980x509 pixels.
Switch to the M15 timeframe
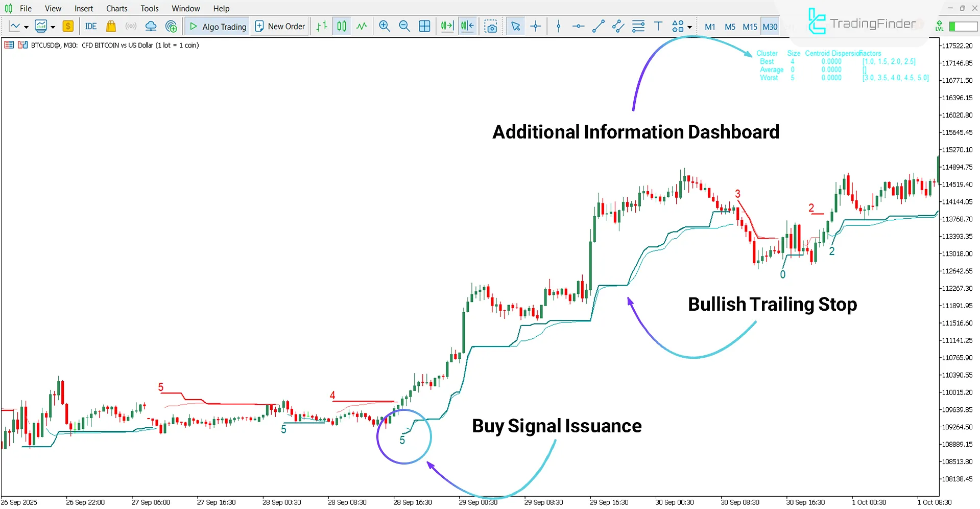point(749,26)
